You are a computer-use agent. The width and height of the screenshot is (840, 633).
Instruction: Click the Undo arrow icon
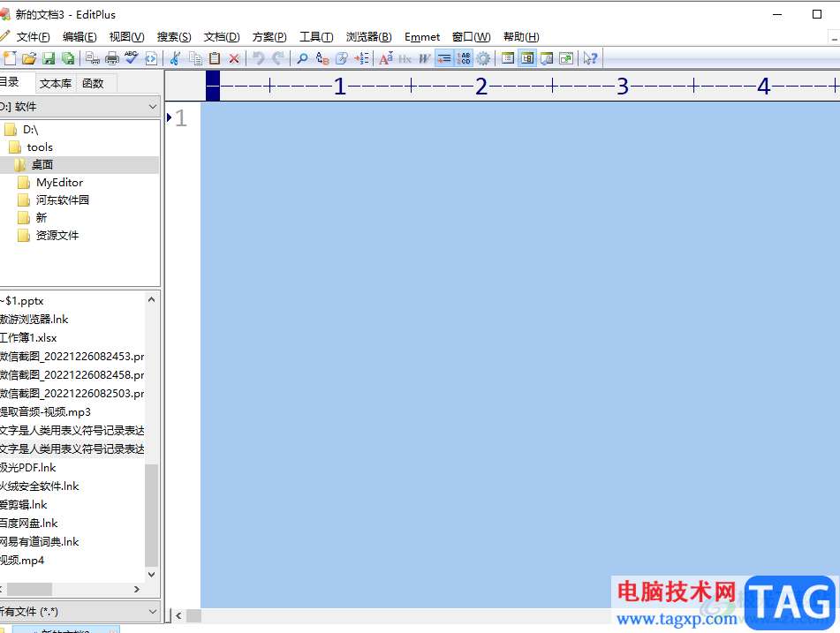click(258, 58)
